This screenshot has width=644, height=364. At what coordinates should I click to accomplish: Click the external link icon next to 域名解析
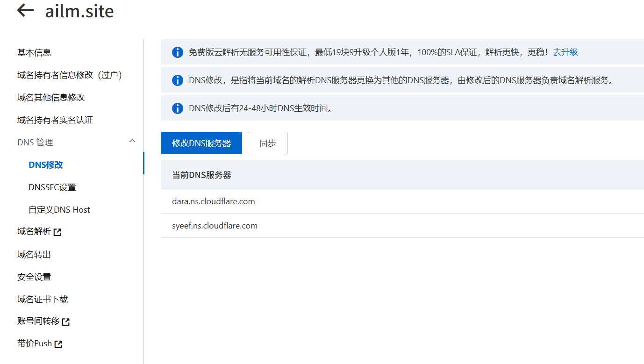pos(57,232)
